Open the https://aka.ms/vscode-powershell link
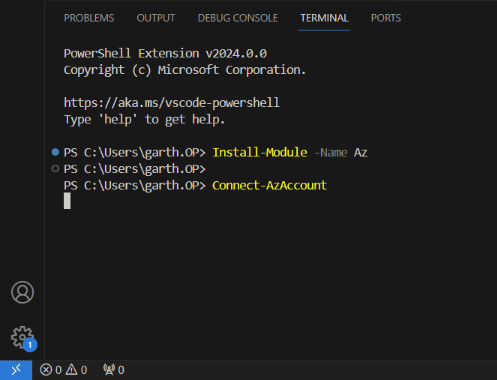This screenshot has width=497, height=380. pyautogui.click(x=172, y=103)
